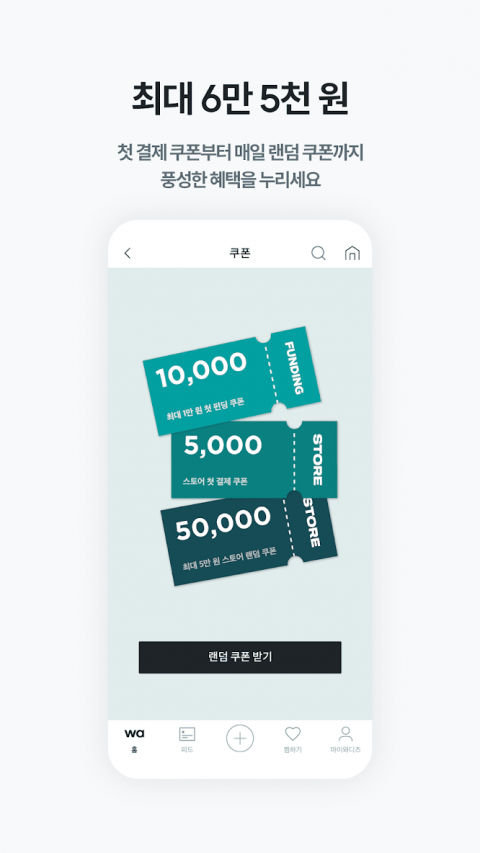
Task: Open the 피드 feed tab
Action: [187, 739]
